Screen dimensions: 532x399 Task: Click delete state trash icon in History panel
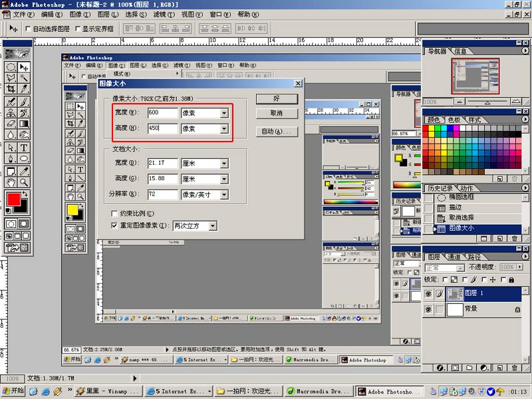point(514,239)
